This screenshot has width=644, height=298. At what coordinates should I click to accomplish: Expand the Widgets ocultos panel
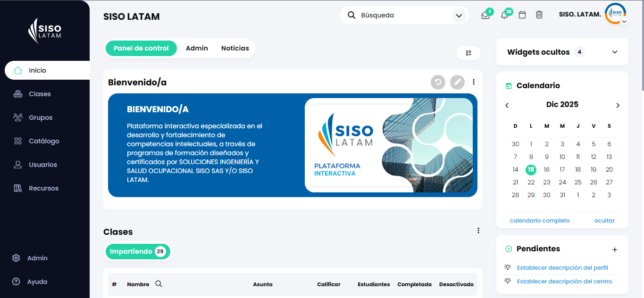point(614,52)
